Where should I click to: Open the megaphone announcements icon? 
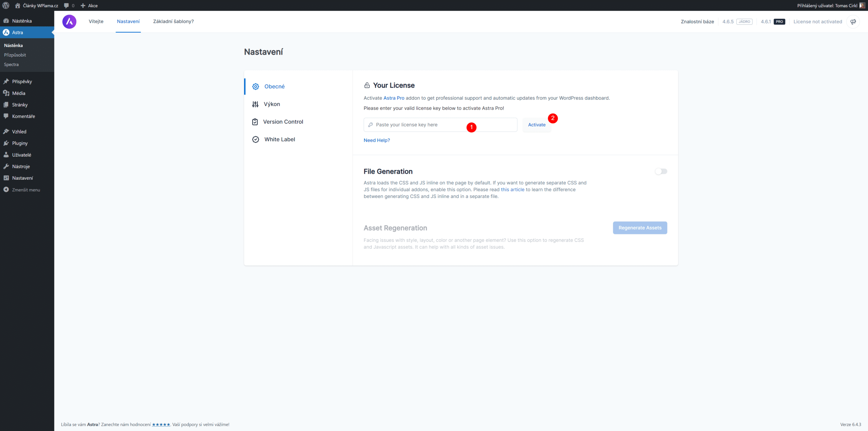click(853, 22)
